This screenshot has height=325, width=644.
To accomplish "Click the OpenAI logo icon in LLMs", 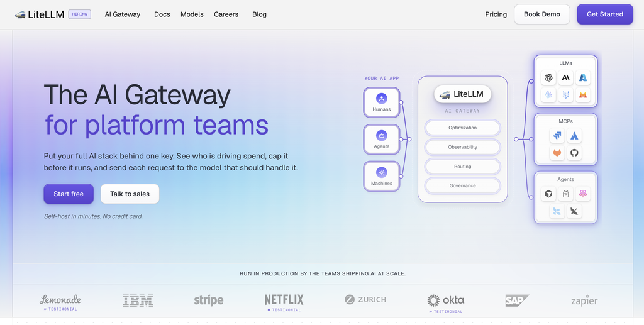I will (x=548, y=77).
